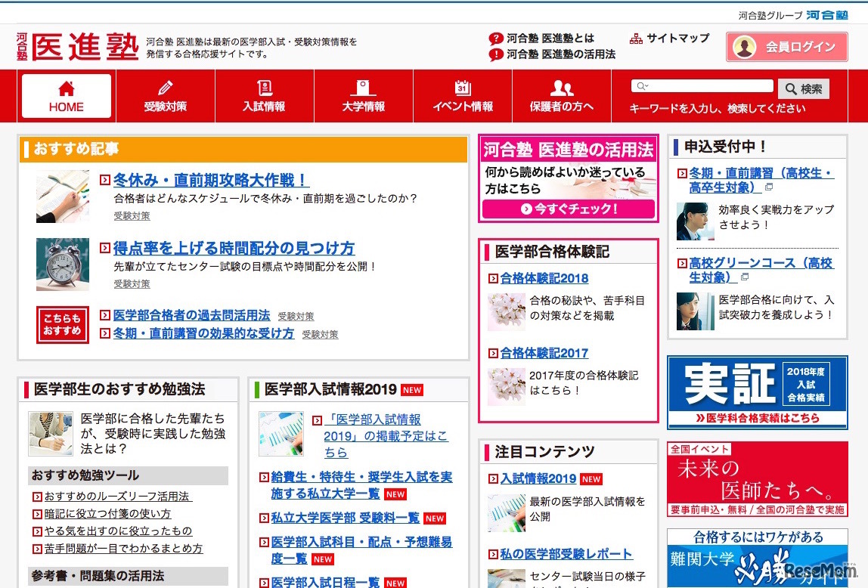Image resolution: width=868 pixels, height=588 pixels.
Task: Click 未来の医師たちへ event banner
Action: (x=758, y=479)
